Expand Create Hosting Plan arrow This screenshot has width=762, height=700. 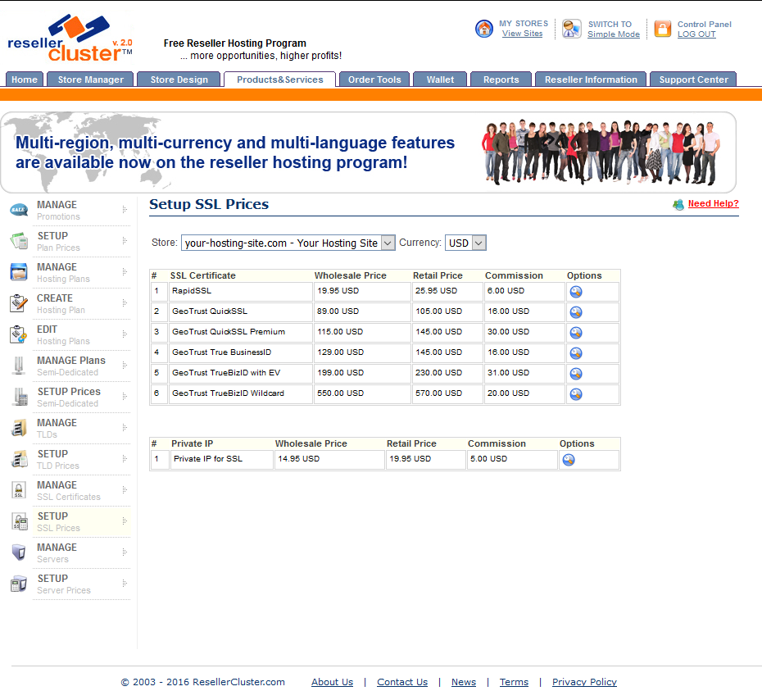(125, 302)
